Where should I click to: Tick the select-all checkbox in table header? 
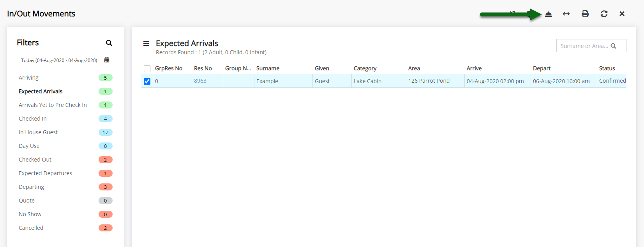[147, 69]
